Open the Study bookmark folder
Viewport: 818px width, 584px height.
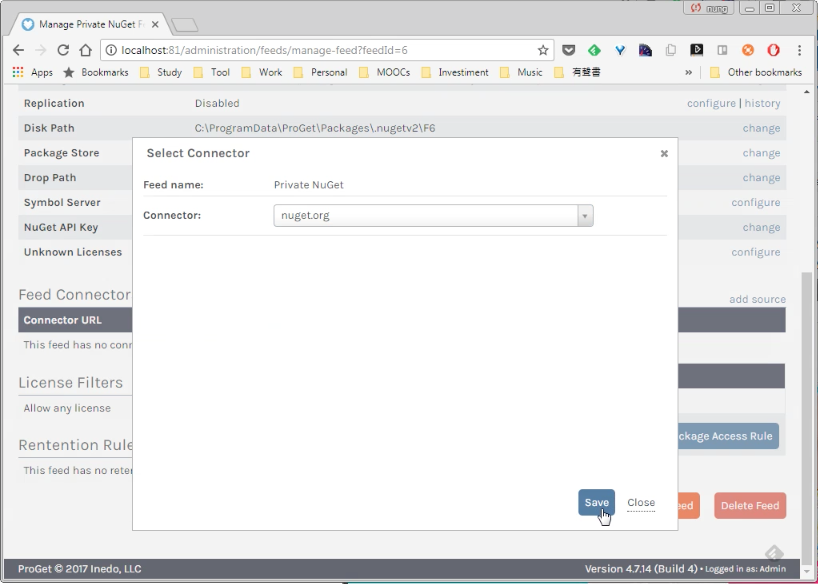[x=161, y=72]
